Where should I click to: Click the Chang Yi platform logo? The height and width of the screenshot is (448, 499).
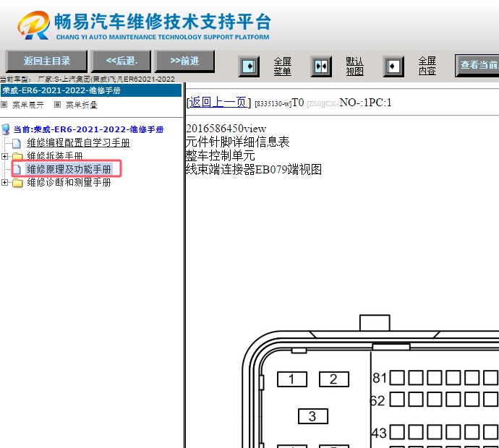34,25
